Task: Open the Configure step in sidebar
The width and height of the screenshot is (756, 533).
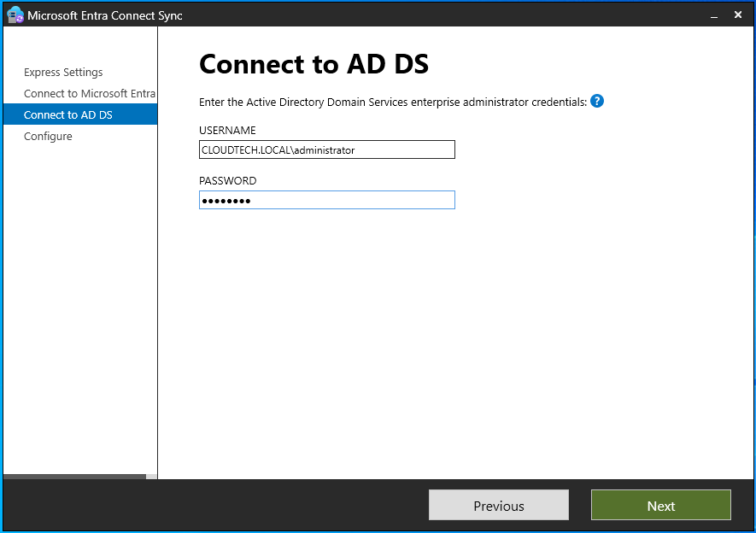Action: pyautogui.click(x=48, y=137)
